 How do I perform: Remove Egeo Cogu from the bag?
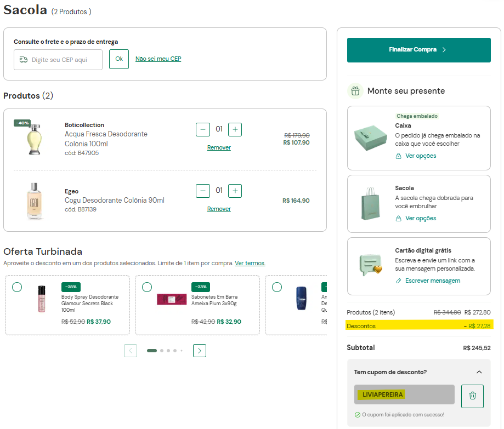pos(219,209)
